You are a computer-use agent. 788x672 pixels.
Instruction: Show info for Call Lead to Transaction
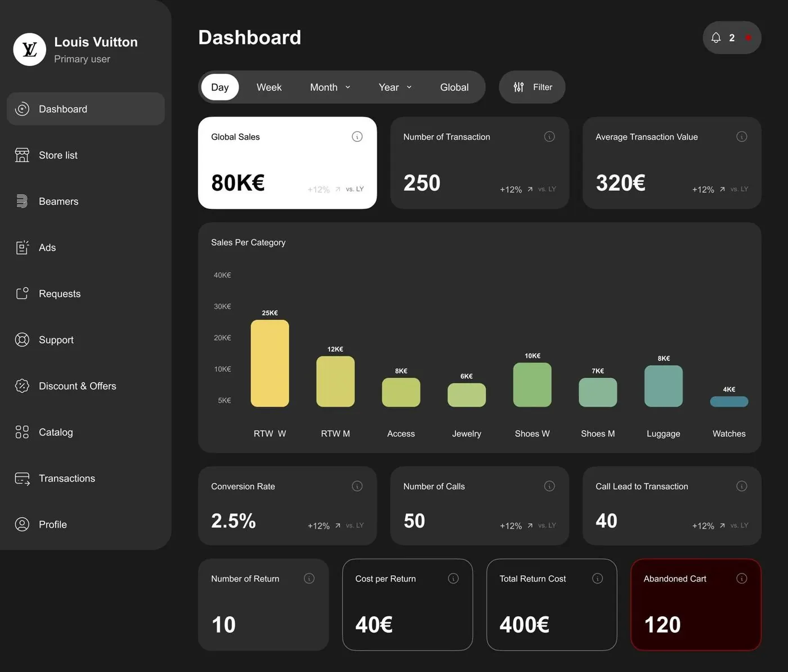coord(742,486)
